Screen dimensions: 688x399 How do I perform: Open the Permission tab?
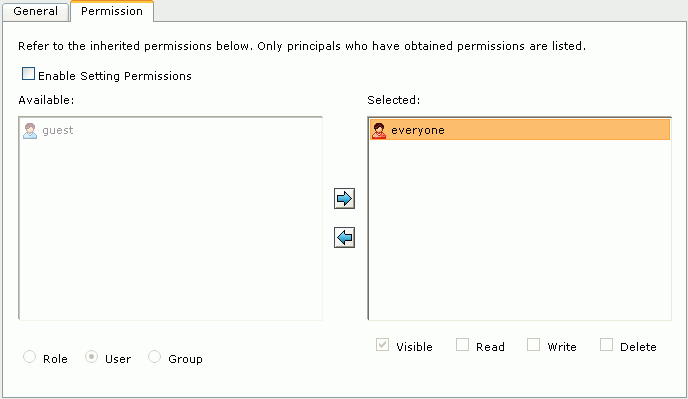point(112,11)
